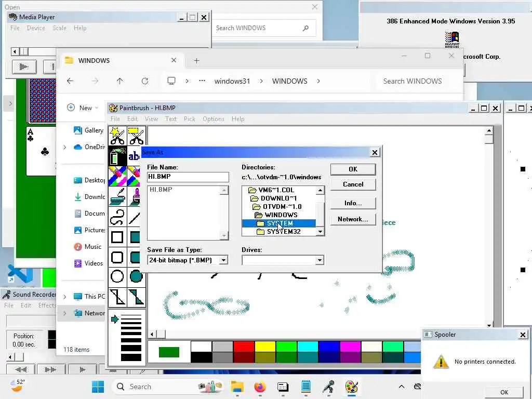532x399 pixels.
Task: Click the Info... button
Action: pyautogui.click(x=353, y=203)
